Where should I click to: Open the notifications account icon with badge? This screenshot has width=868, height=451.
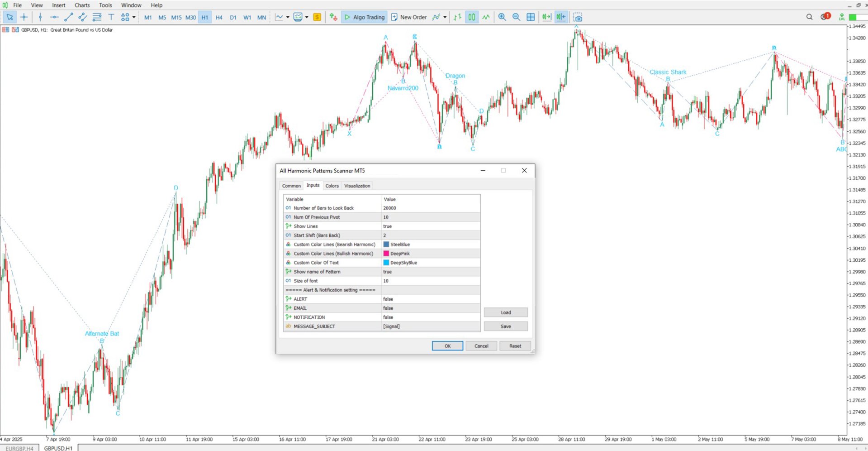pyautogui.click(x=825, y=17)
